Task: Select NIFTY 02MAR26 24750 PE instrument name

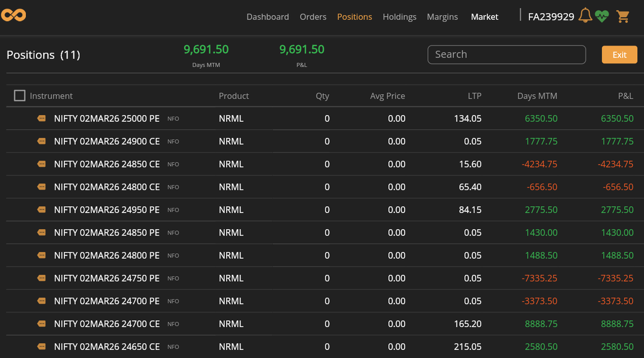Action: [x=107, y=278]
